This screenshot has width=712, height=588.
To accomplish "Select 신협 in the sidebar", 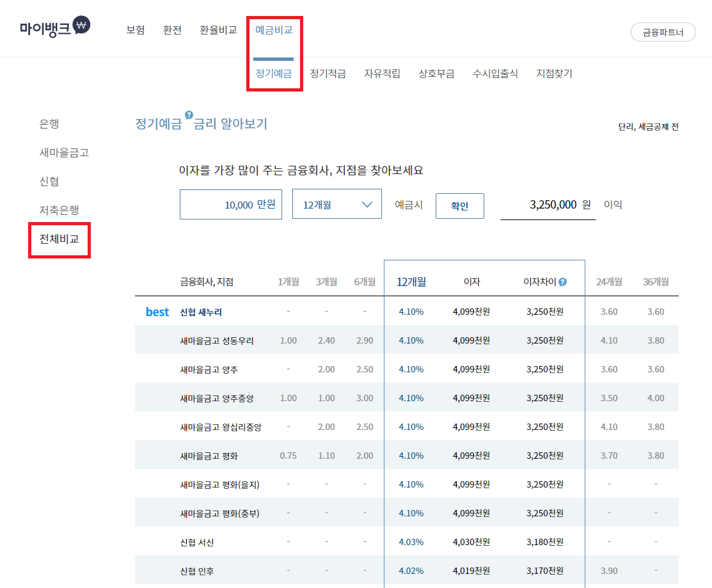I will (49, 181).
